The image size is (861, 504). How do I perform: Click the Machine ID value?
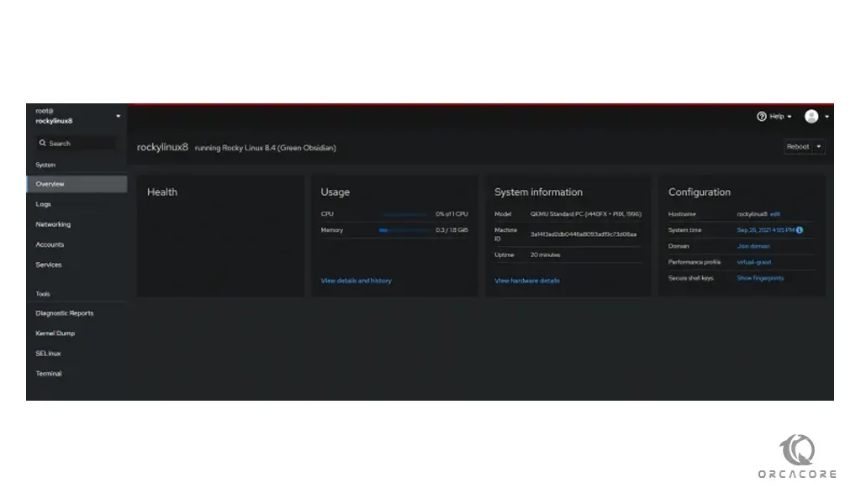coord(584,234)
